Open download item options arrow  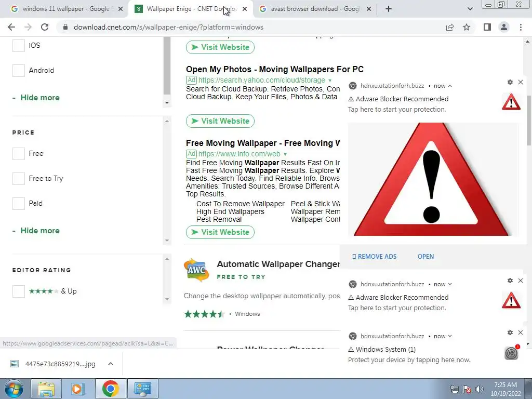click(x=111, y=364)
